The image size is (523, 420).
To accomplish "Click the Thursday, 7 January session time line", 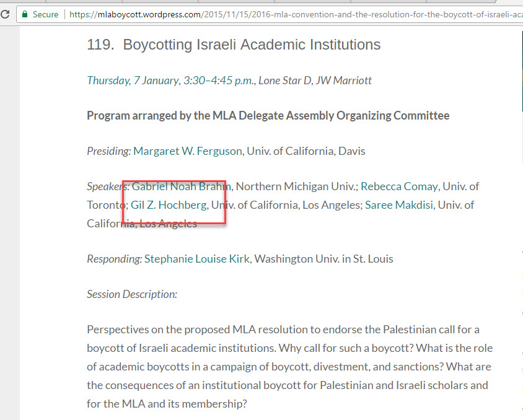I will click(229, 81).
